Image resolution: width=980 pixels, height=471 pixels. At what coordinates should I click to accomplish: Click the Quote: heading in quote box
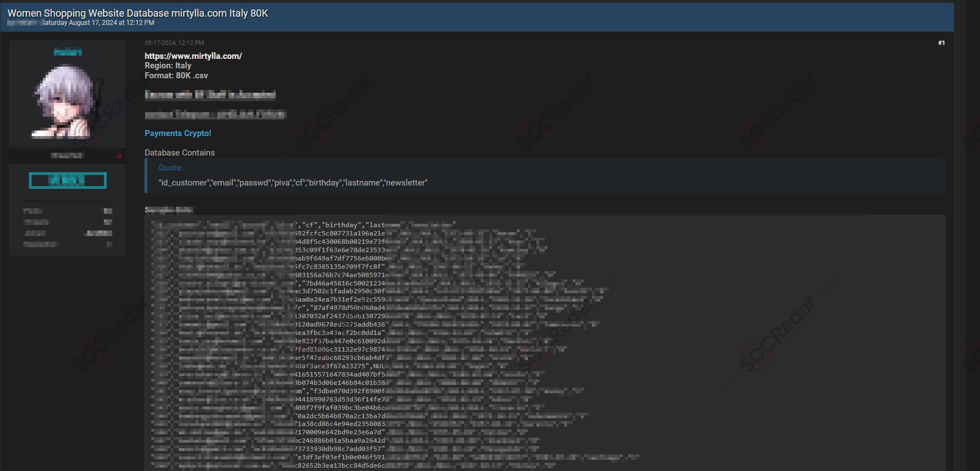tap(171, 168)
